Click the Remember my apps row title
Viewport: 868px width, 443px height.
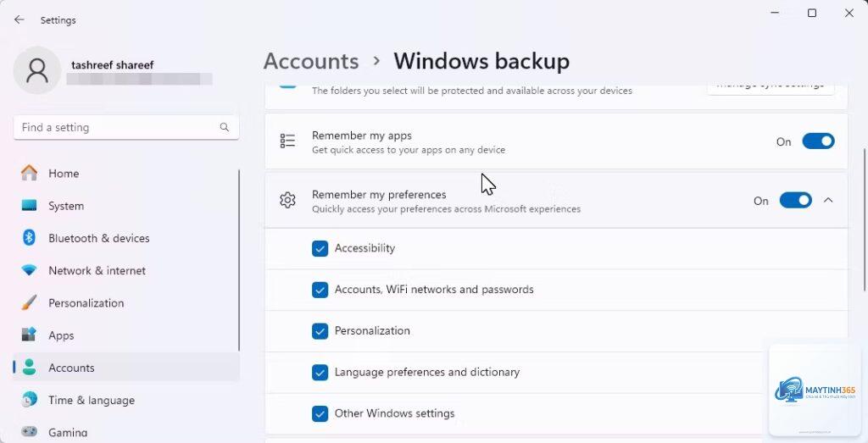click(361, 136)
